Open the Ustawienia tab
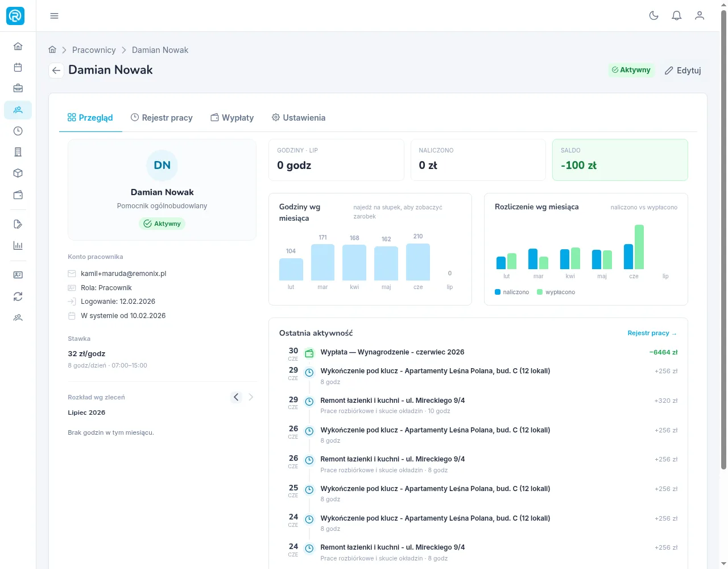 coord(299,118)
